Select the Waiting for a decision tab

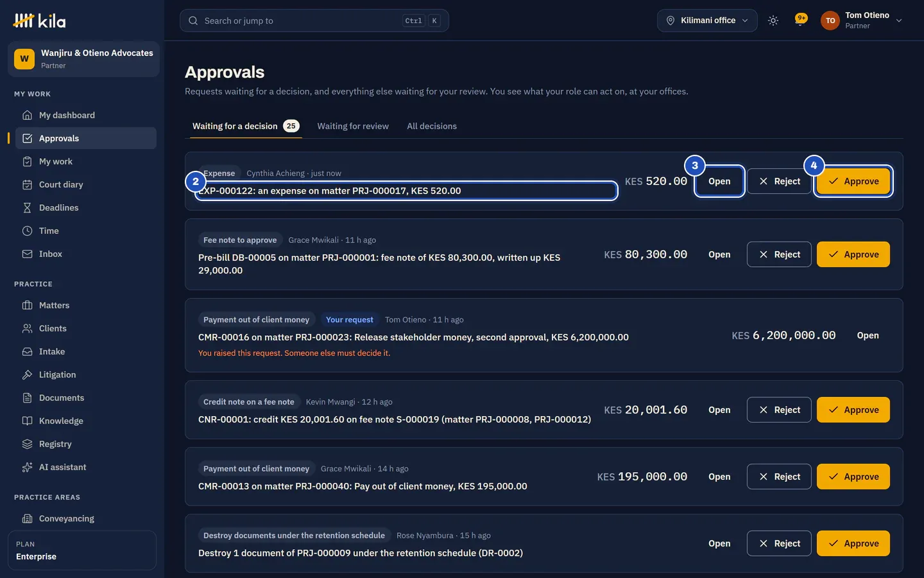tap(246, 126)
